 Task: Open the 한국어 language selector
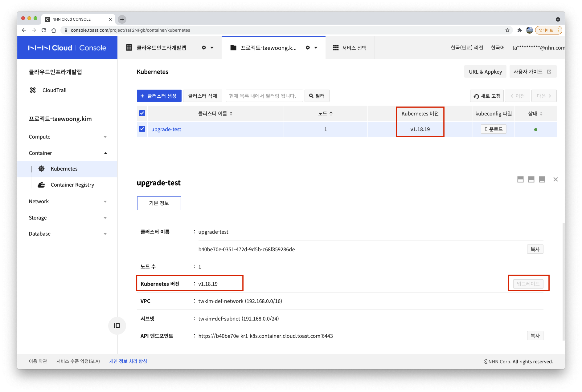click(x=498, y=48)
